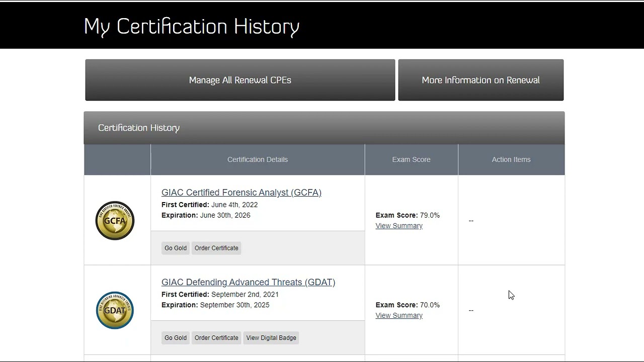This screenshot has width=644, height=362.
Task: Click Expiration September 30th, 2025 text
Action: pos(215,305)
